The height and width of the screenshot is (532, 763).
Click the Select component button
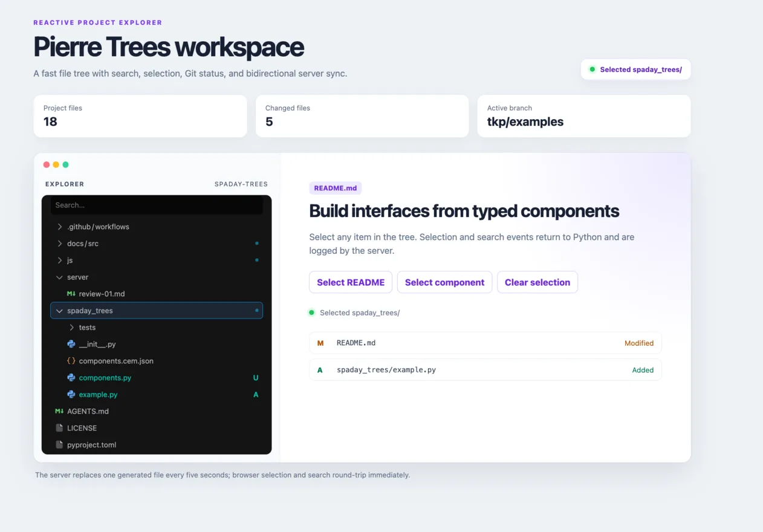444,282
